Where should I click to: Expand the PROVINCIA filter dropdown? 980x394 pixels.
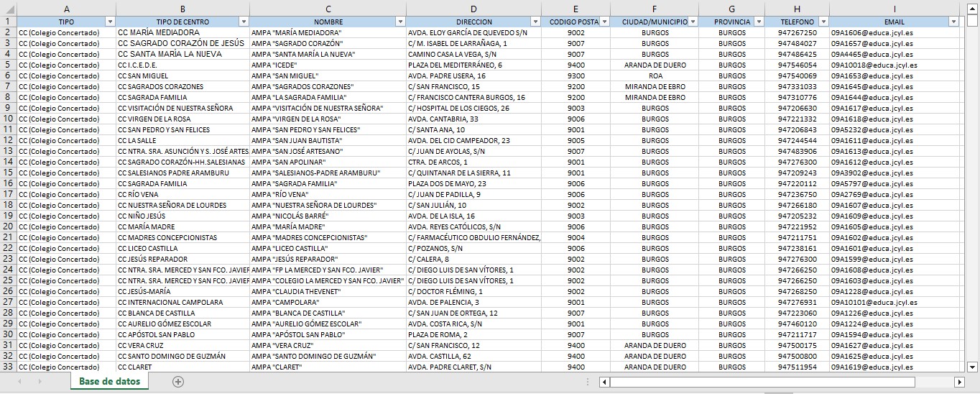tap(758, 22)
